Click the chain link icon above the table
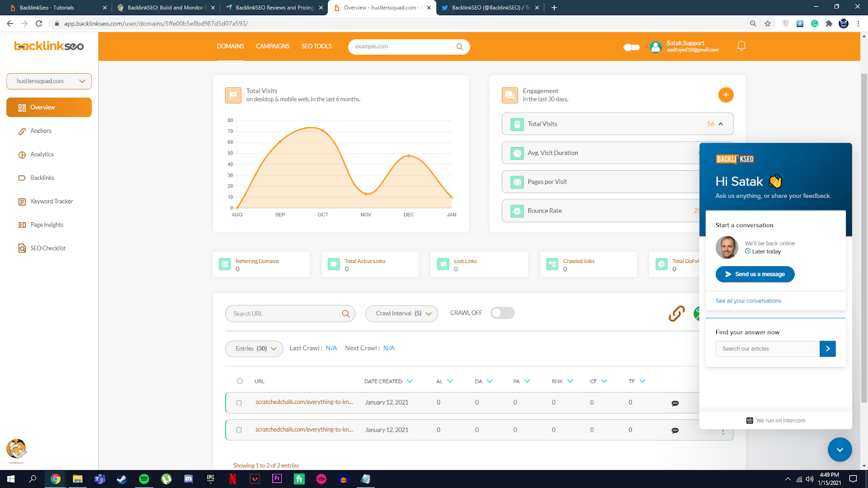Screen dimensions: 868x488 [x=676, y=313]
